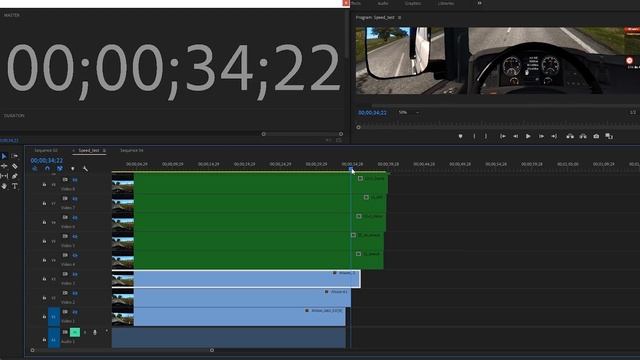This screenshot has width=640, height=360.
Task: Click the timeline playhead marker
Action: pyautogui.click(x=351, y=168)
